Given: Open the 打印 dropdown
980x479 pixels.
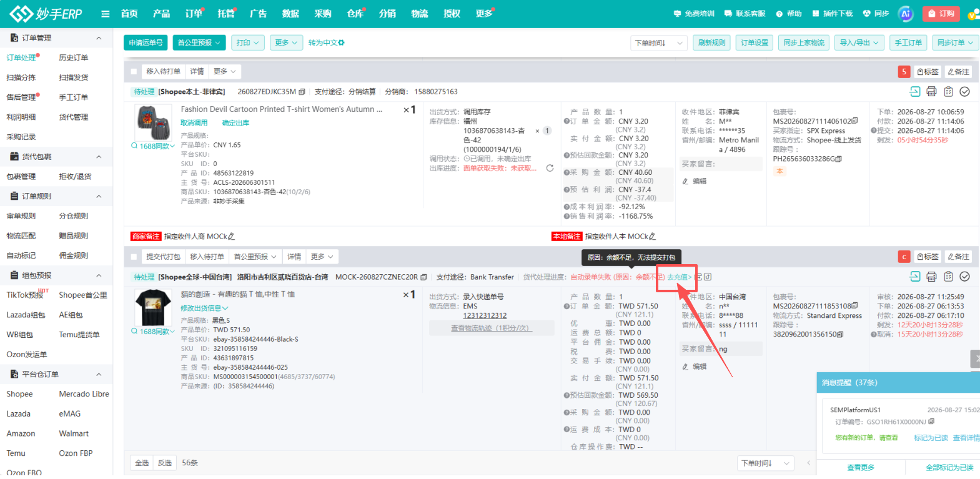Looking at the screenshot, I should 248,42.
